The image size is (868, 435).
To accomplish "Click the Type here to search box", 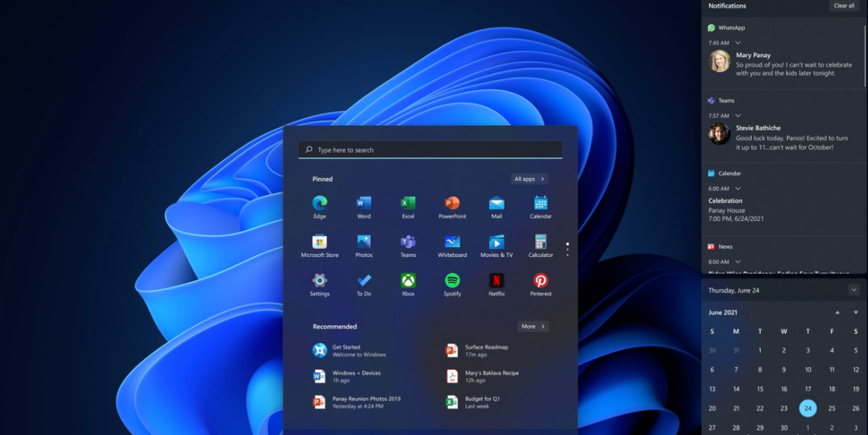I will click(x=430, y=150).
